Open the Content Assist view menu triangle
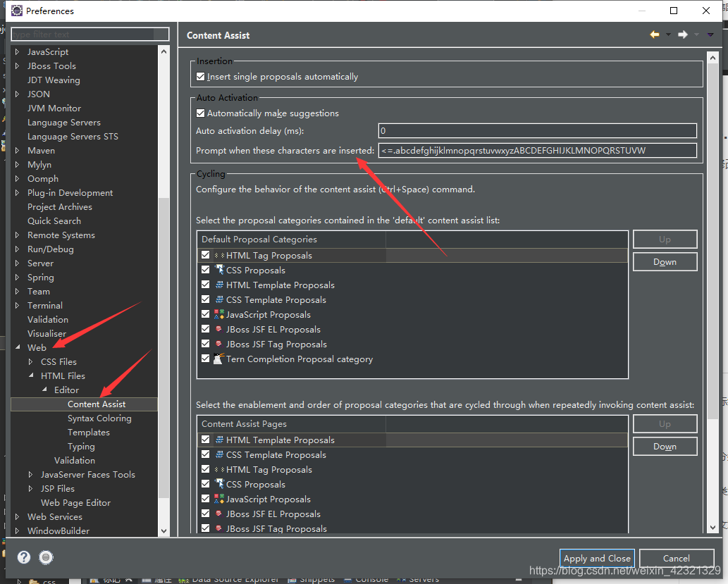This screenshot has width=728, height=584. [710, 35]
